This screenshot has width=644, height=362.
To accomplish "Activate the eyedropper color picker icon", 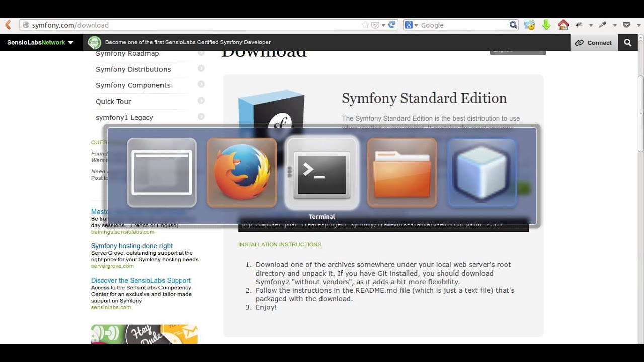I will coord(603,25).
